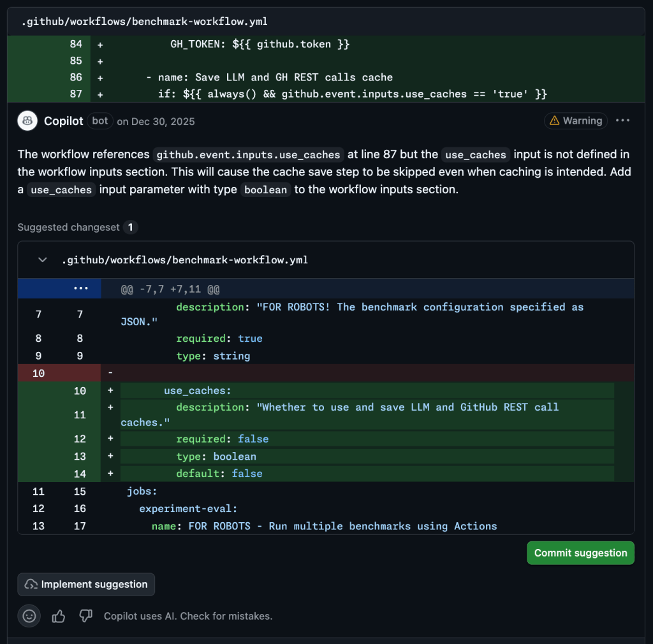Screen dimensions: 653x644
Task: Click the smiley emoji reaction icon
Action: coord(29,616)
